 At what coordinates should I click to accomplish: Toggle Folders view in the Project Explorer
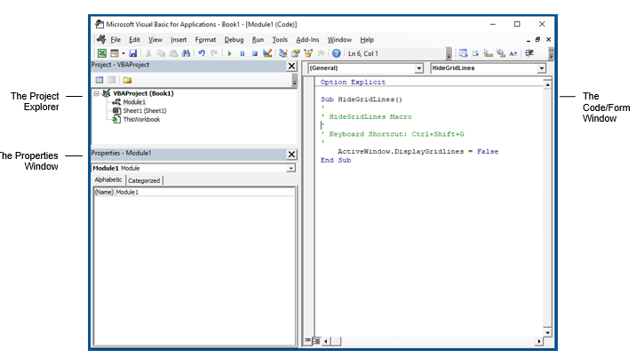tap(127, 80)
